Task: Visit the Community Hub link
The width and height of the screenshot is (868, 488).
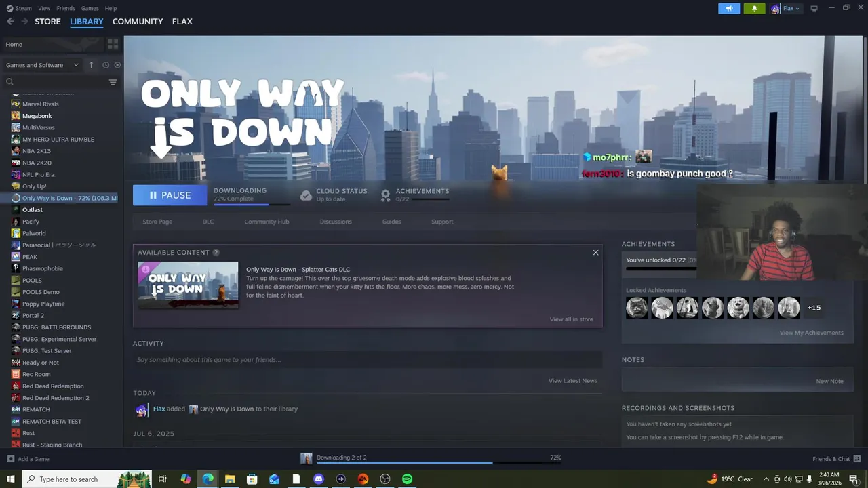Action: [x=267, y=222]
